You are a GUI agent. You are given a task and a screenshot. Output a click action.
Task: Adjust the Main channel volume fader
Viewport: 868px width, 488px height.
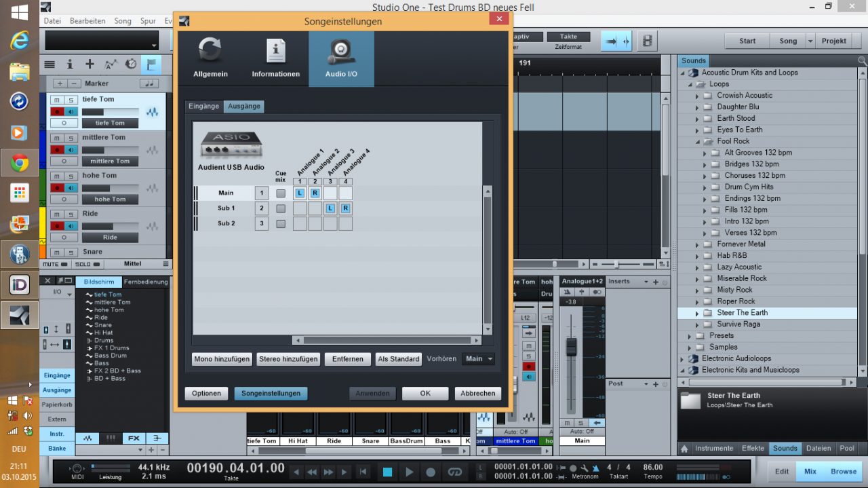[x=572, y=347]
